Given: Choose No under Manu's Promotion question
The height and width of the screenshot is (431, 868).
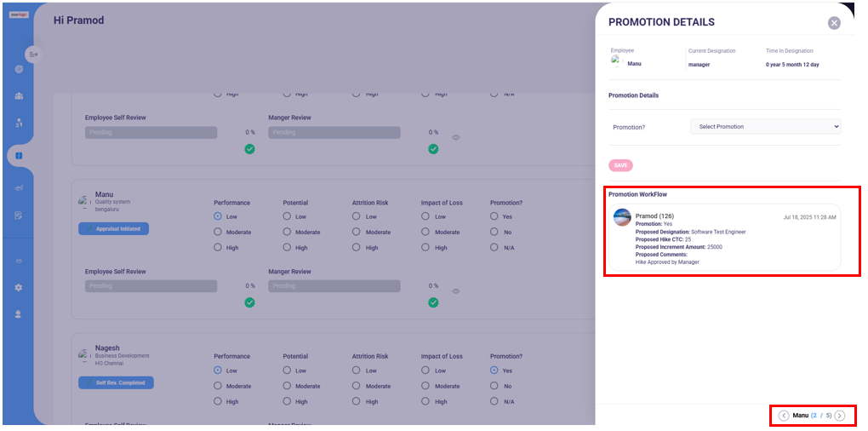Looking at the screenshot, I should (494, 233).
